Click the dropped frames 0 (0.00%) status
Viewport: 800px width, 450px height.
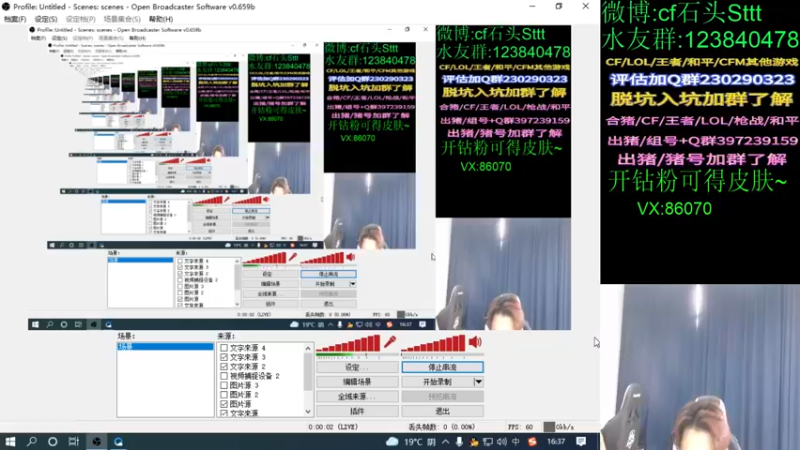(x=442, y=427)
